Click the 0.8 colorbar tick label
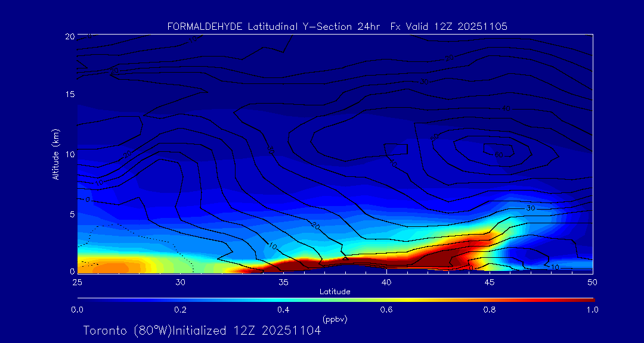The image size is (644, 343). click(490, 310)
